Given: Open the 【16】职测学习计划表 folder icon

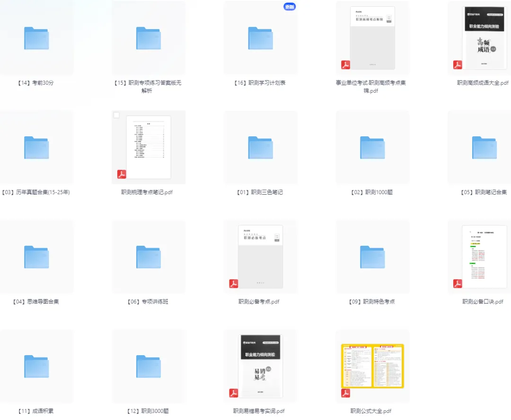Looking at the screenshot, I should (x=260, y=38).
